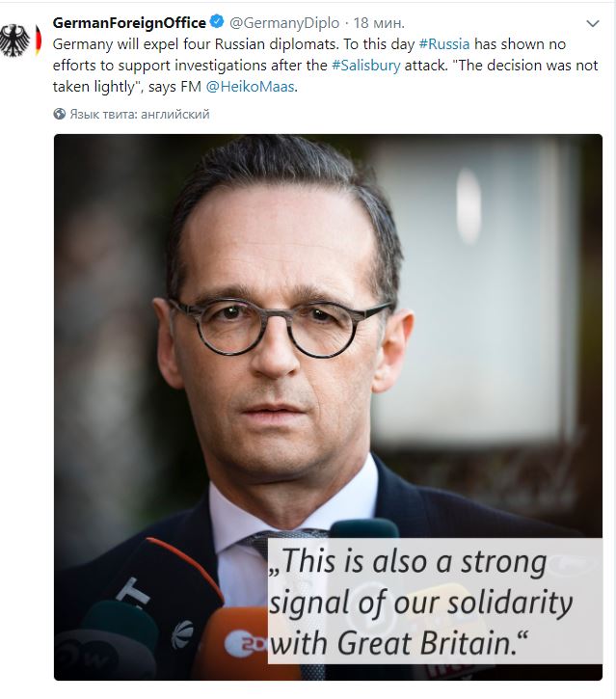This screenshot has height=699, width=616.
Task: Click the tweet body text to expand
Action: 326,66
